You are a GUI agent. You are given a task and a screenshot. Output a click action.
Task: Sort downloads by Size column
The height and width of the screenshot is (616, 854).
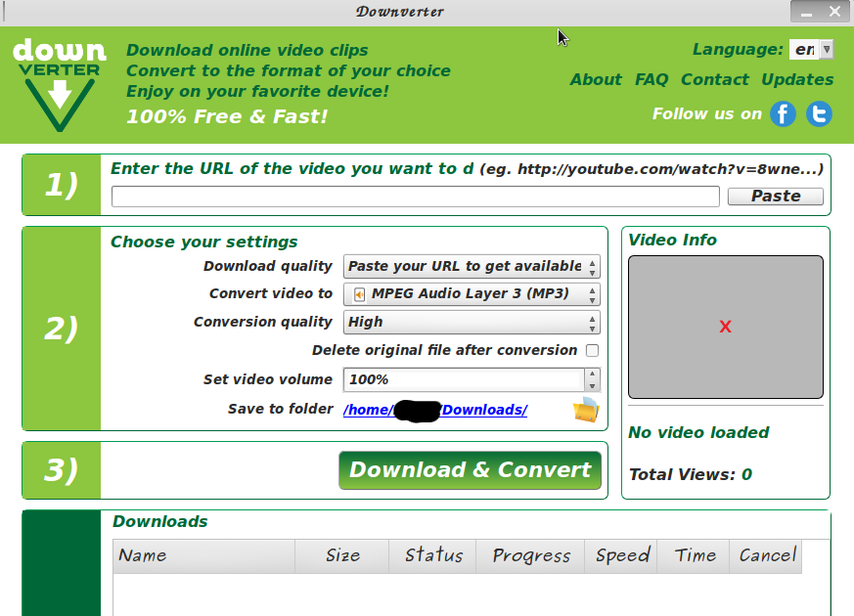point(342,556)
